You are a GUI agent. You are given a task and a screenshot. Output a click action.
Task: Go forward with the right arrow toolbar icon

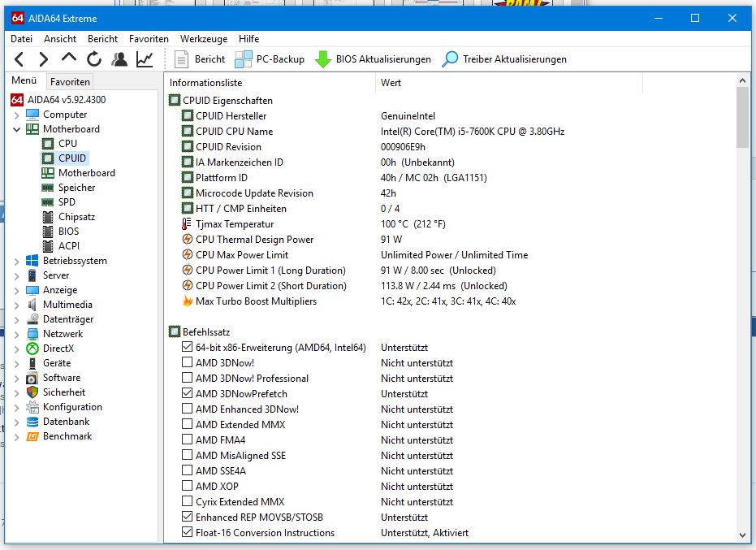(x=43, y=59)
